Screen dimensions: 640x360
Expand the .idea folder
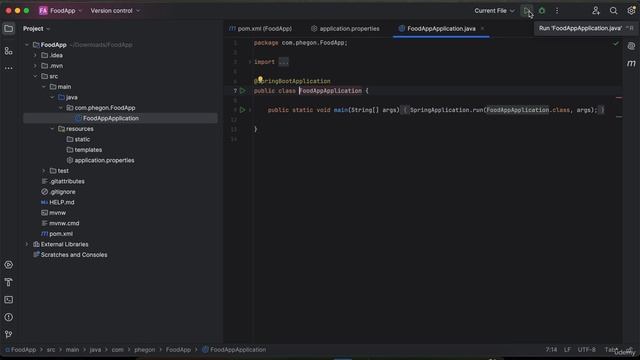(x=35, y=56)
